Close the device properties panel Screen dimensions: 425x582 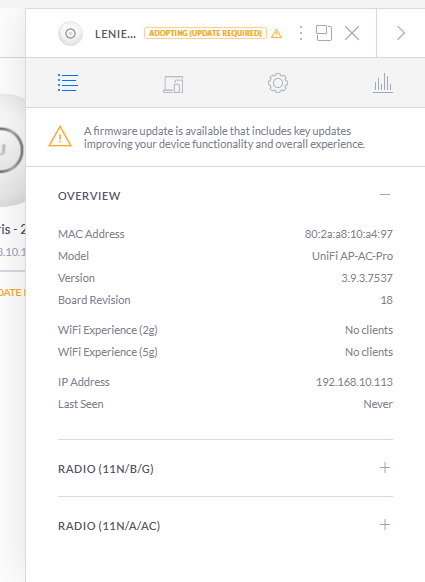[352, 33]
